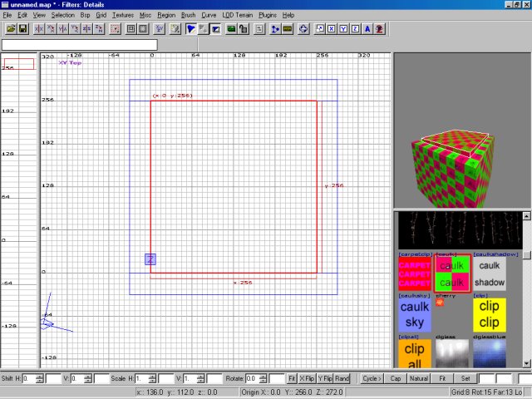The width and height of the screenshot is (532, 399).
Task: Select the caulk sky texture
Action: click(416, 314)
